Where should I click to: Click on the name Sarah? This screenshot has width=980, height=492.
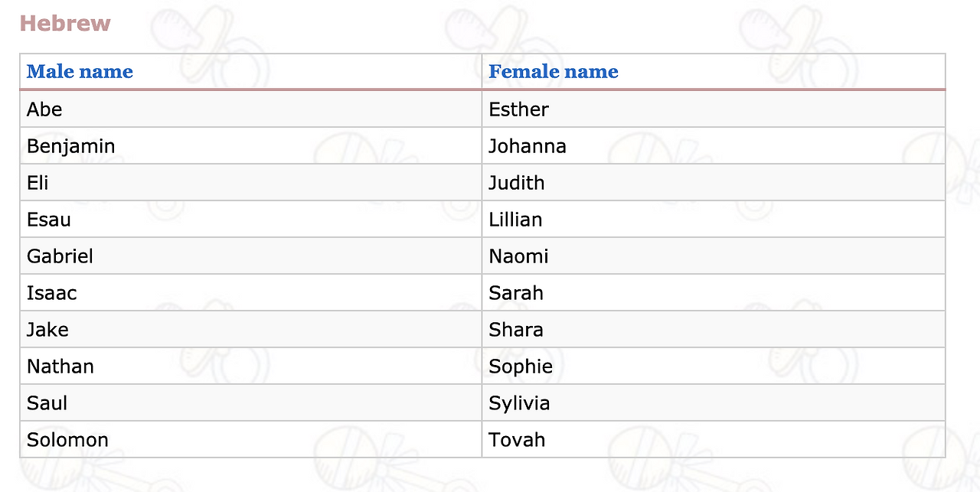click(516, 293)
